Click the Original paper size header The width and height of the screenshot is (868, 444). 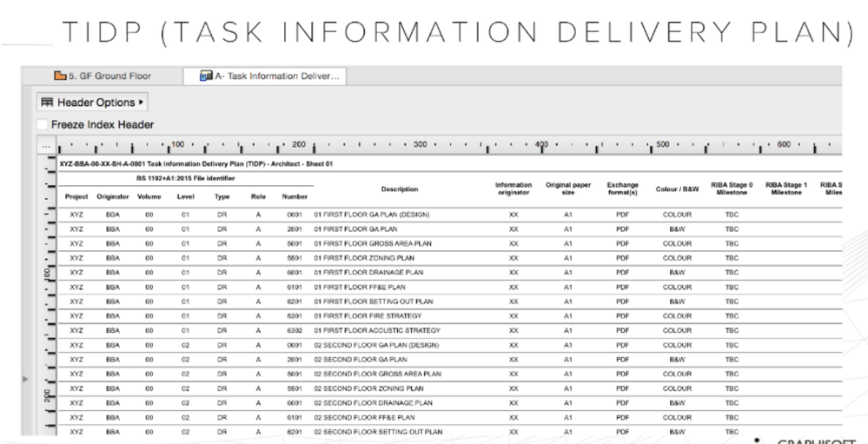coord(568,189)
